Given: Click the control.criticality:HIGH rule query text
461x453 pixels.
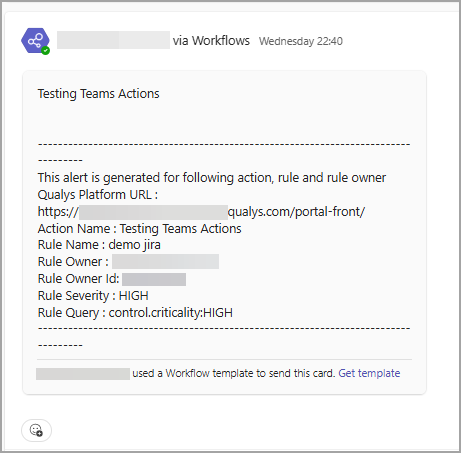Looking at the screenshot, I should point(171,313).
